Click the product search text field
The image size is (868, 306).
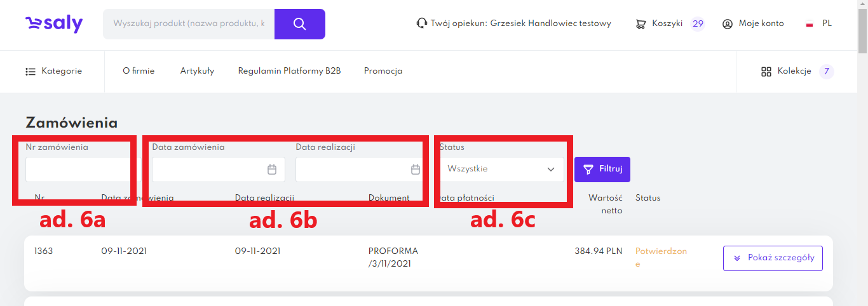point(189,24)
